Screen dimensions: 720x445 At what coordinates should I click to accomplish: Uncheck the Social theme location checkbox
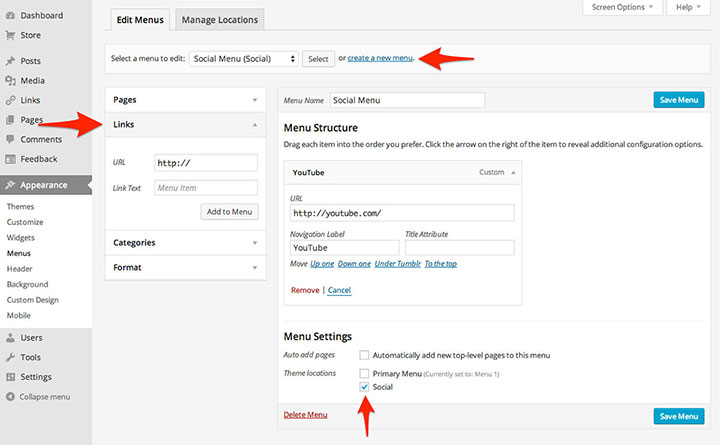click(x=365, y=386)
